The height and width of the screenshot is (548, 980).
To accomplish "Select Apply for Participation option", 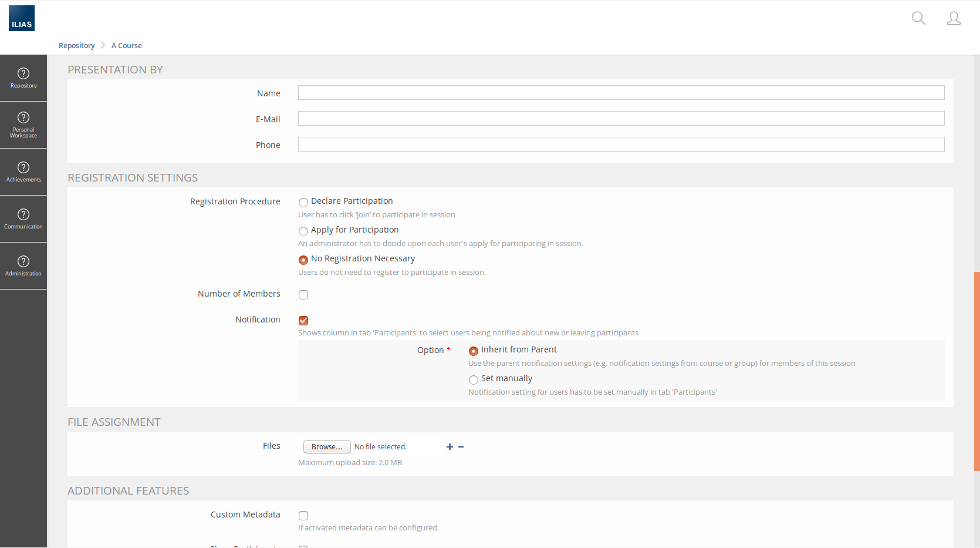I will tap(303, 231).
